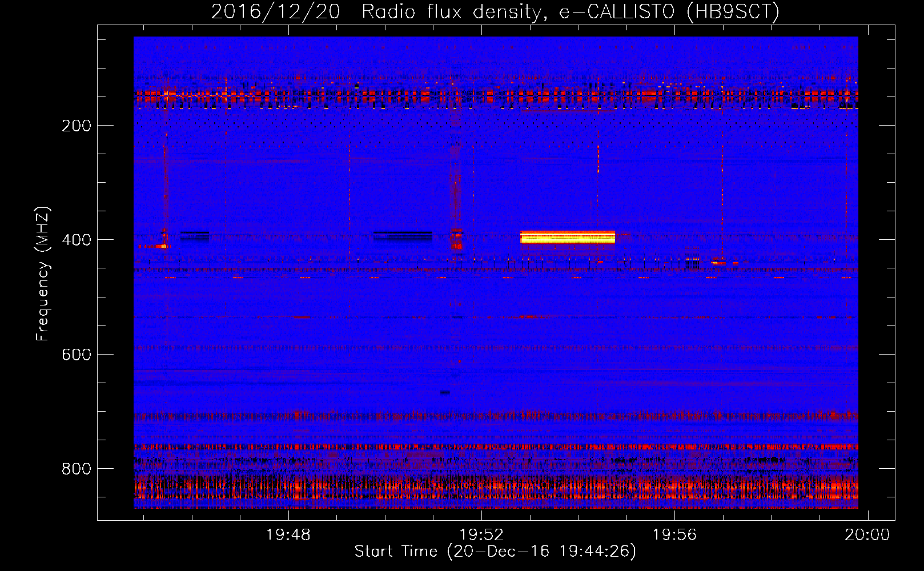The height and width of the screenshot is (571, 924).
Task: Click the 200 frequency tick label
Action: (x=77, y=126)
